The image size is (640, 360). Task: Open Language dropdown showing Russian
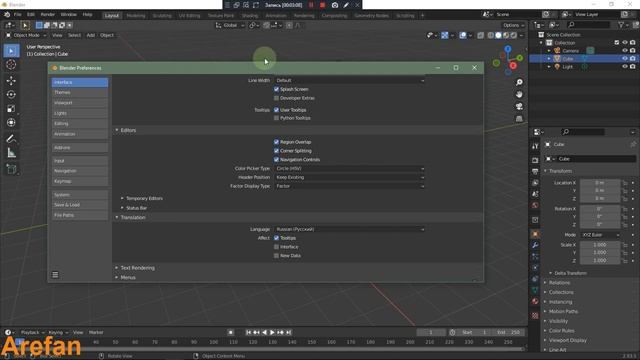[x=350, y=229]
